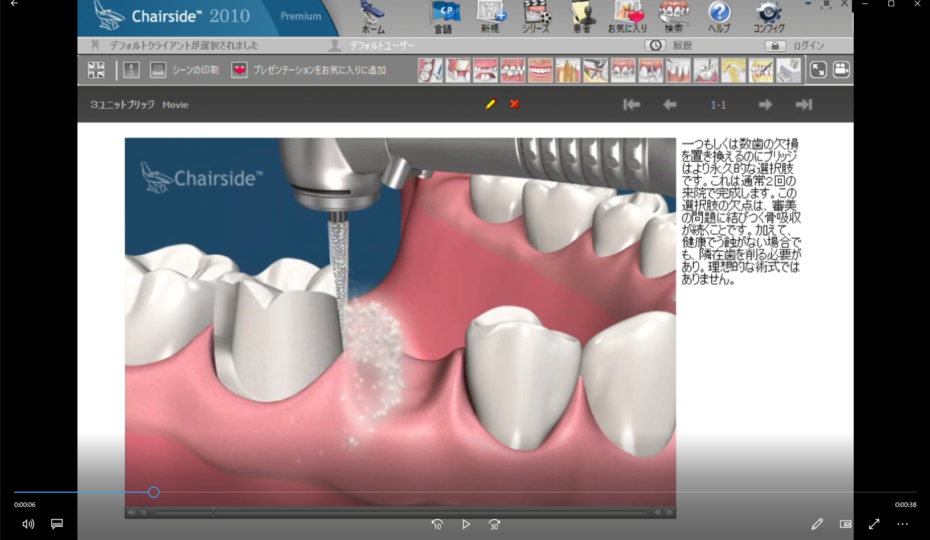The width and height of the screenshot is (930, 540).
Task: Select the forceps extraction thumbnail
Action: pos(595,70)
